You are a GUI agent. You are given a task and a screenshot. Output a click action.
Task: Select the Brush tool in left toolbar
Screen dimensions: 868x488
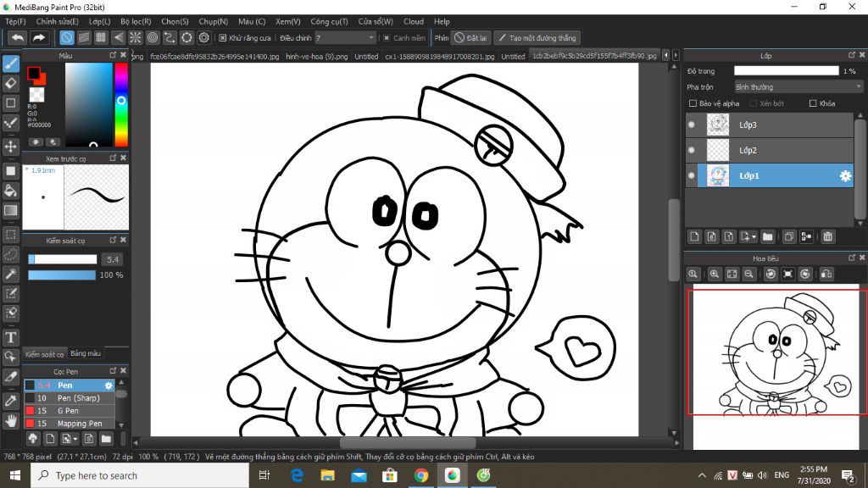coord(10,64)
